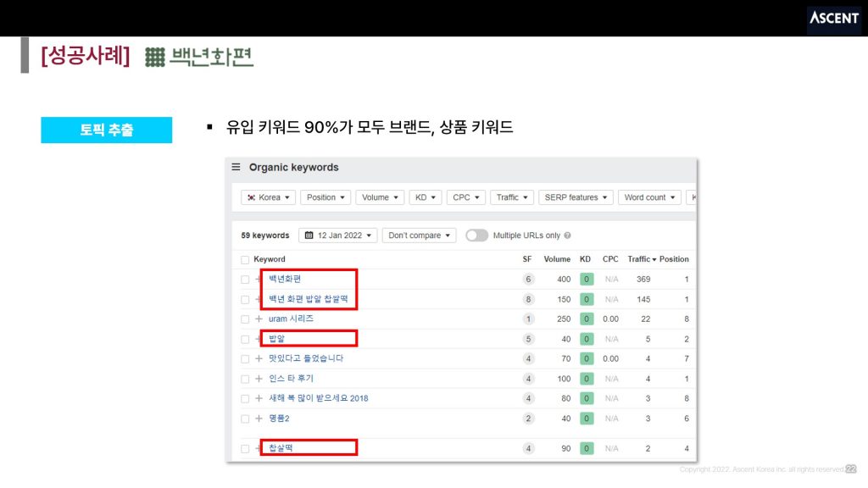Click the plus icon next to 맛있다고 들었습니다
868x488 pixels.
coord(259,358)
